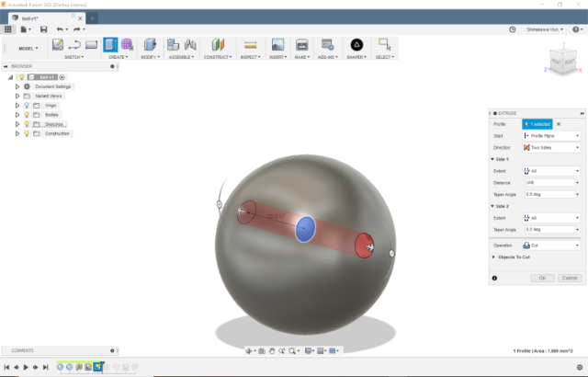The height and width of the screenshot is (377, 588).
Task: Click the Measure inspect icon
Action: pyautogui.click(x=250, y=45)
